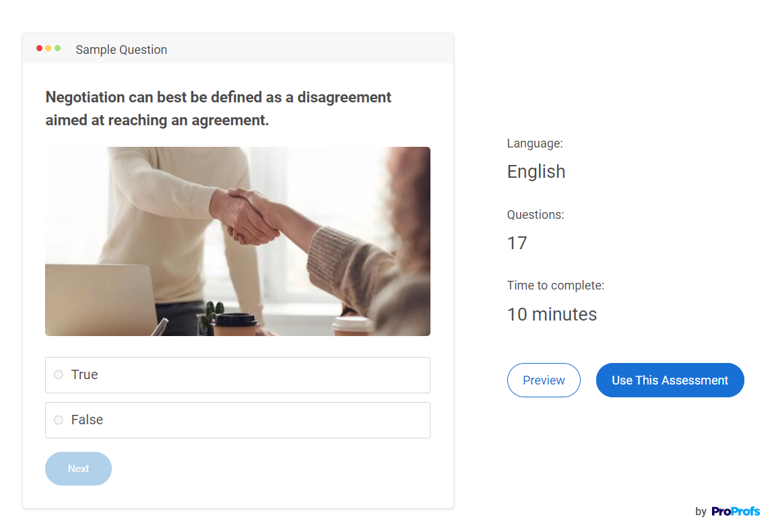The image size is (774, 532).
Task: Open the ProProfs logo link
Action: click(735, 512)
